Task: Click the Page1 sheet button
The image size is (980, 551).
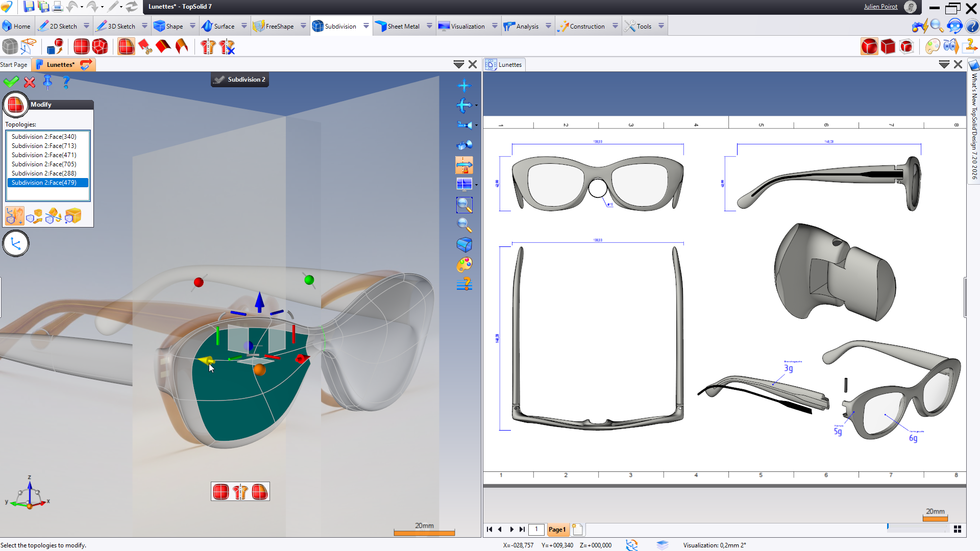Action: [x=557, y=530]
